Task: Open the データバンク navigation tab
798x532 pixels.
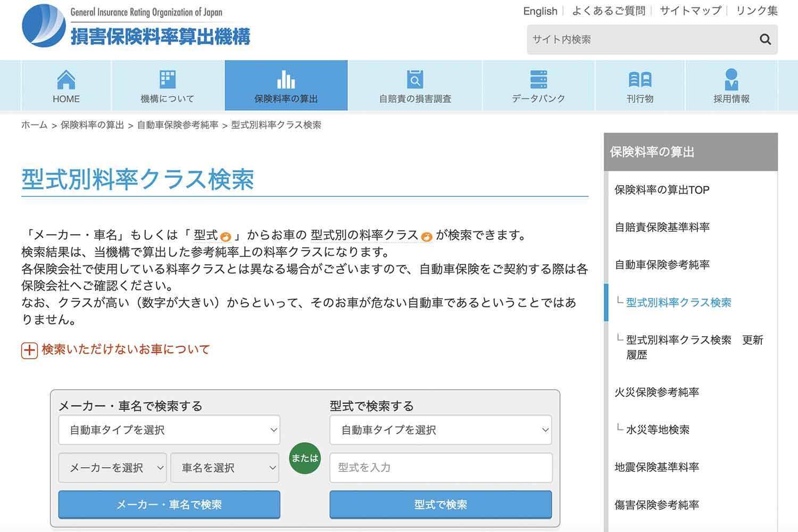Action: coord(538,86)
